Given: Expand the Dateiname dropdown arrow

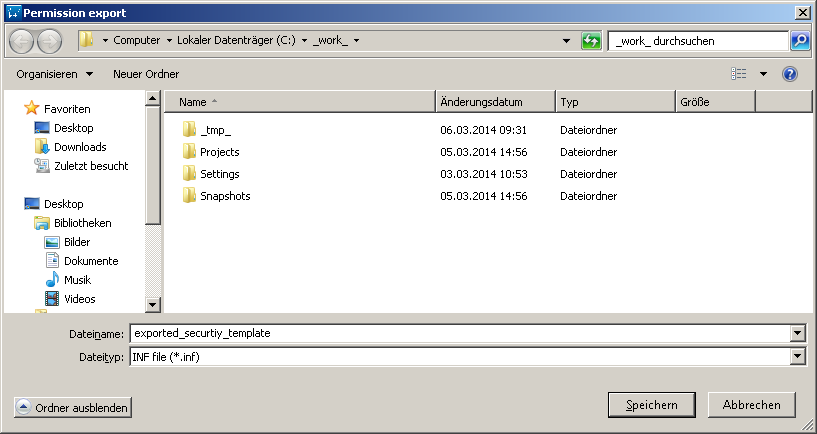Looking at the screenshot, I should [798, 334].
